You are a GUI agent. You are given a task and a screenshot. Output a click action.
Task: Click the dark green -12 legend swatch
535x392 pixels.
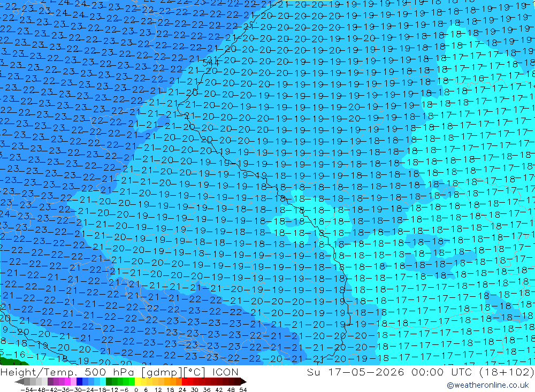click(109, 382)
